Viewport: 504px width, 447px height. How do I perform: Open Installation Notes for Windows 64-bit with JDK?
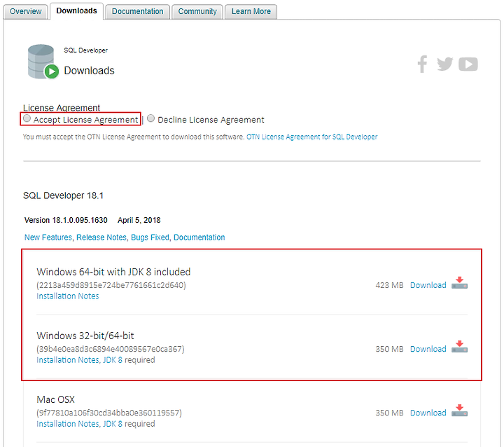point(68,296)
